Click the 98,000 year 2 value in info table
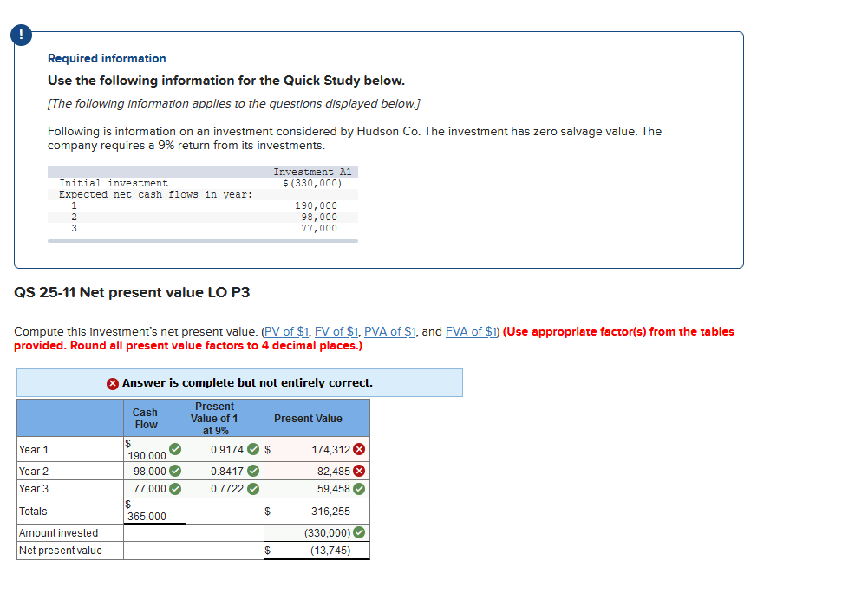 pos(319,217)
